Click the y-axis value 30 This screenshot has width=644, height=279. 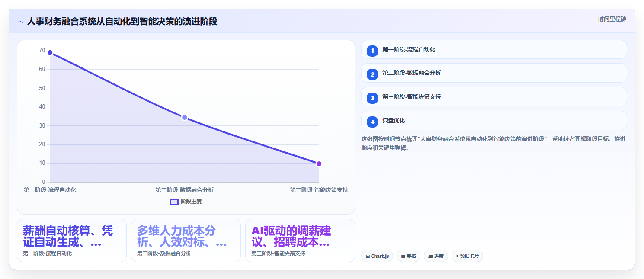(x=42, y=125)
